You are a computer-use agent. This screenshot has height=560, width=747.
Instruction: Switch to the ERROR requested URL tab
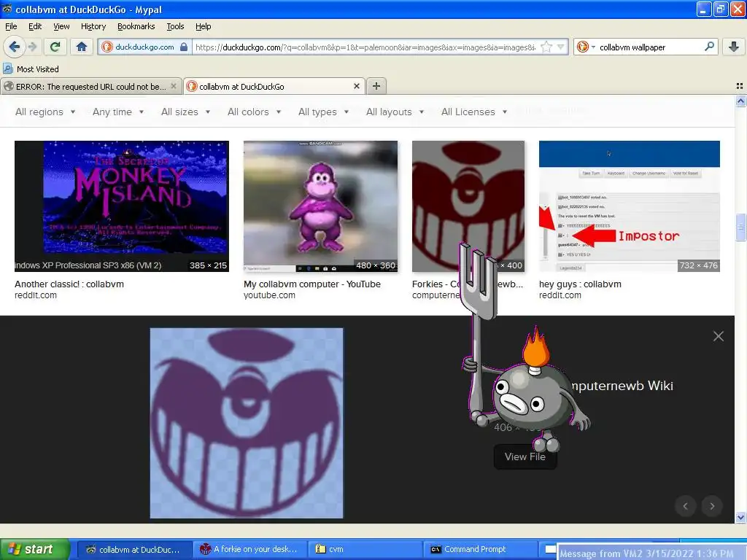(90, 86)
